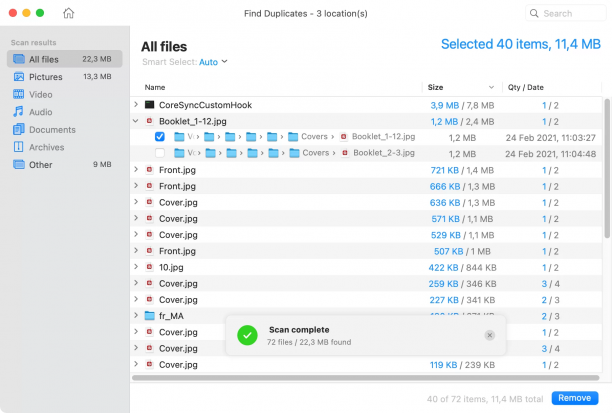This screenshot has width=612, height=413.
Task: Click '24 Feb 2021, 11:04:48' date
Action: 550,154
